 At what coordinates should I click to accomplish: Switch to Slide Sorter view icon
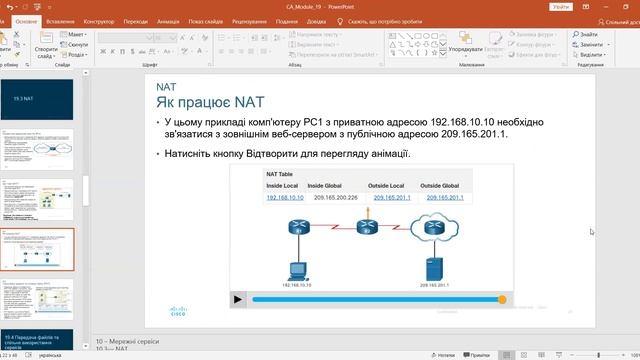pos(524,355)
